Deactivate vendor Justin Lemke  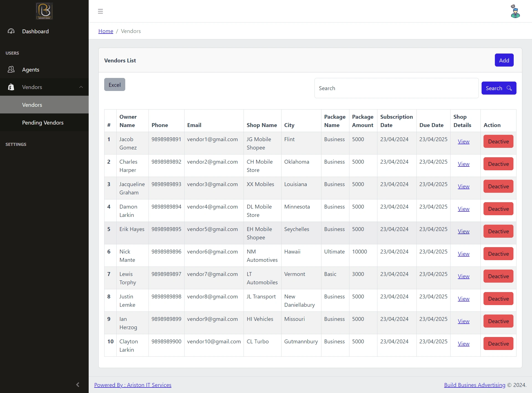click(x=498, y=299)
